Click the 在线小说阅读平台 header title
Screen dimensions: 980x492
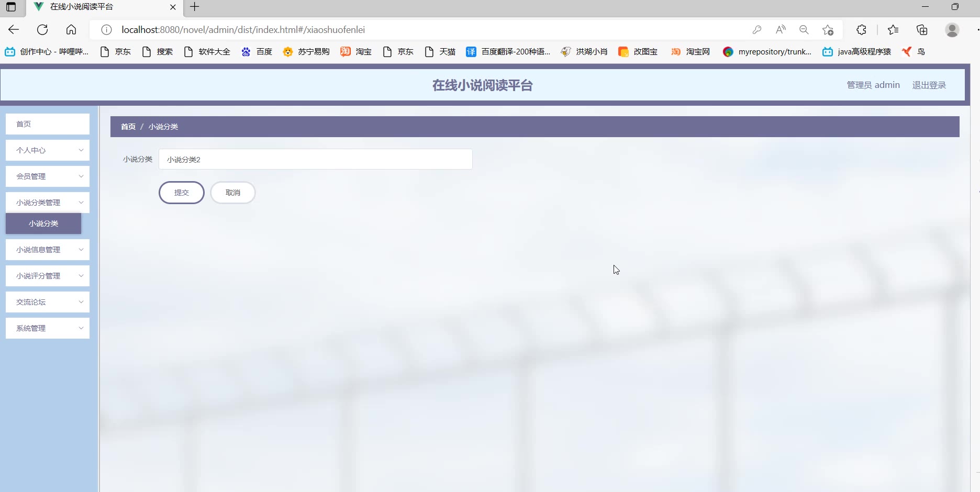tap(483, 85)
